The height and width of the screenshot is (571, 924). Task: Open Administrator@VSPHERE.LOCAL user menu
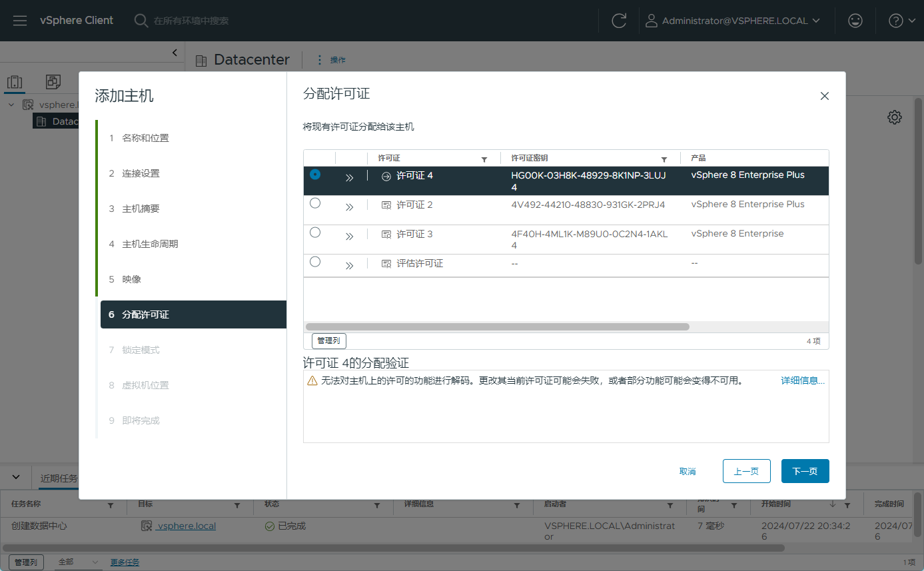[732, 21]
